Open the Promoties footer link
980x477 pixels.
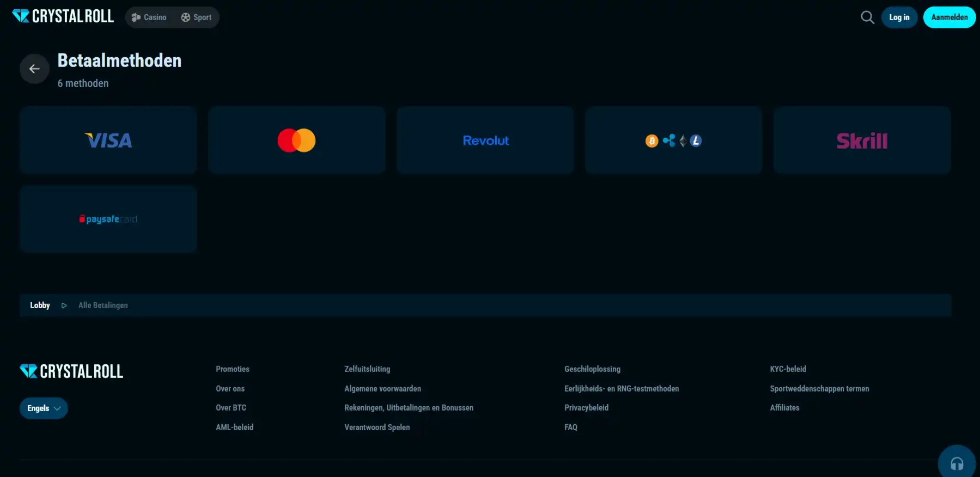coord(233,369)
